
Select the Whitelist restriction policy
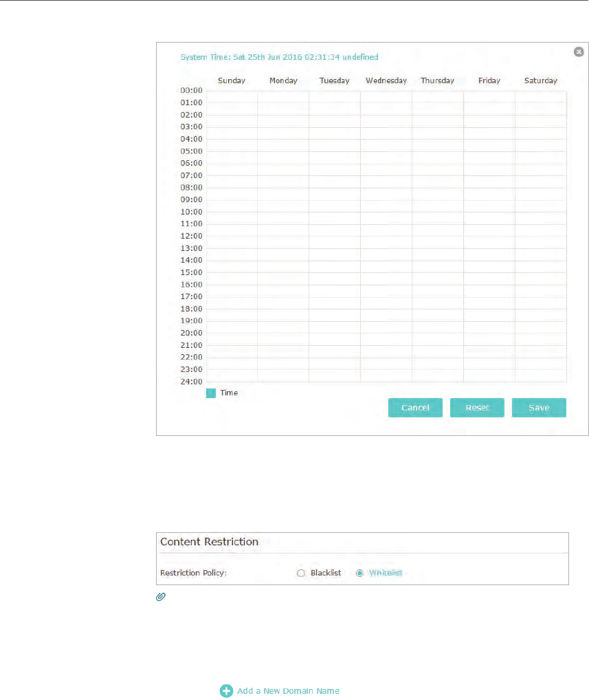pyautogui.click(x=359, y=573)
